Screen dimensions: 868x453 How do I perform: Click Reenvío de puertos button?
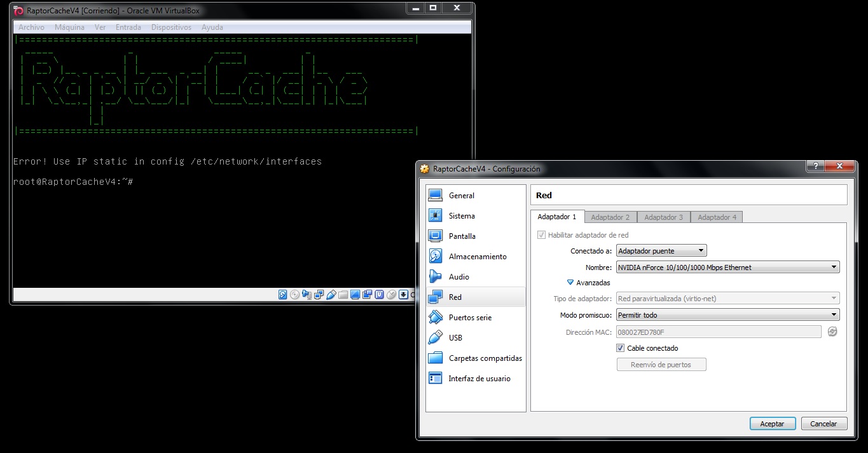(661, 365)
